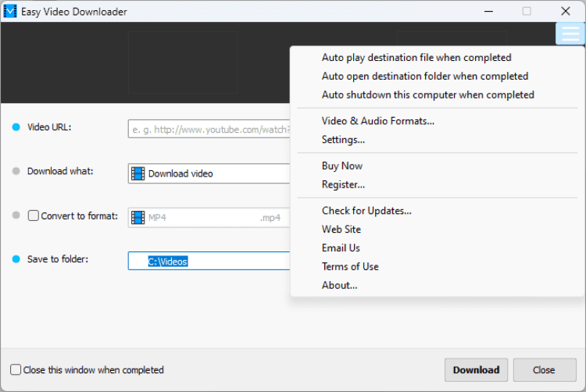Image resolution: width=586 pixels, height=392 pixels.
Task: Tick the Convert to format checkbox
Action: click(34, 216)
